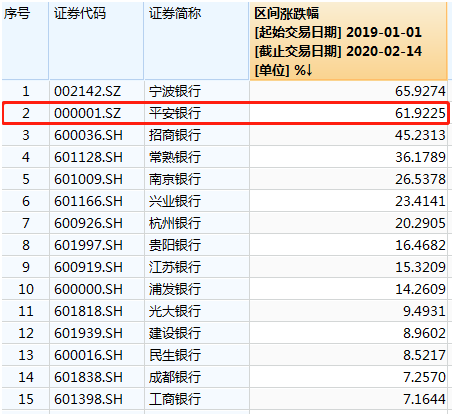Select the 成都银行 name cell
The width and height of the screenshot is (454, 416).
[x=197, y=377]
